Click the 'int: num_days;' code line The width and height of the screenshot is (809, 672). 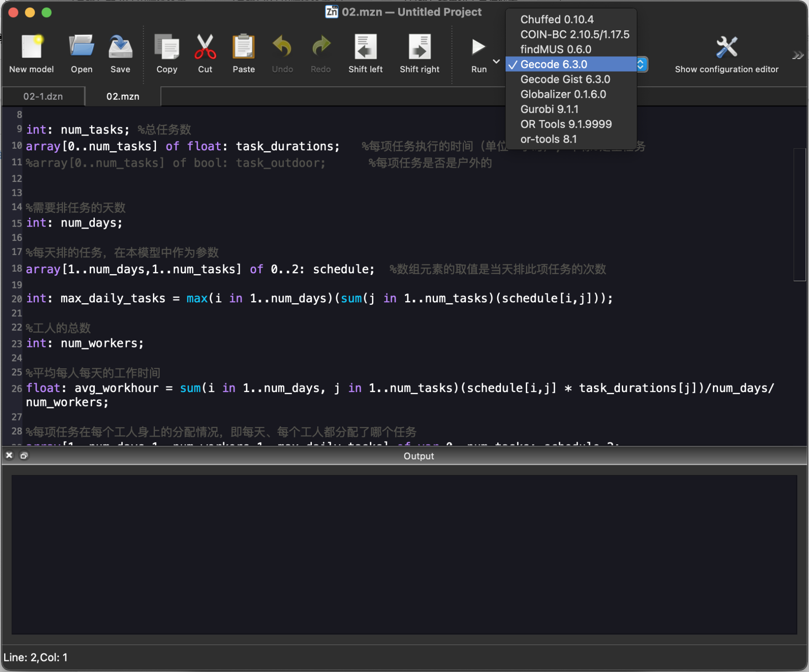tap(74, 223)
